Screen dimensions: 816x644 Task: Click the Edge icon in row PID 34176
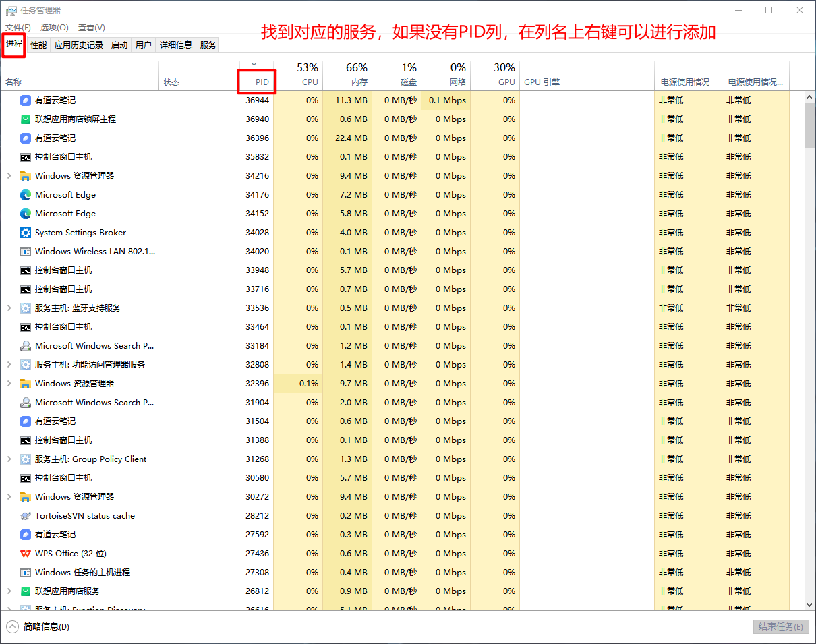tap(26, 194)
